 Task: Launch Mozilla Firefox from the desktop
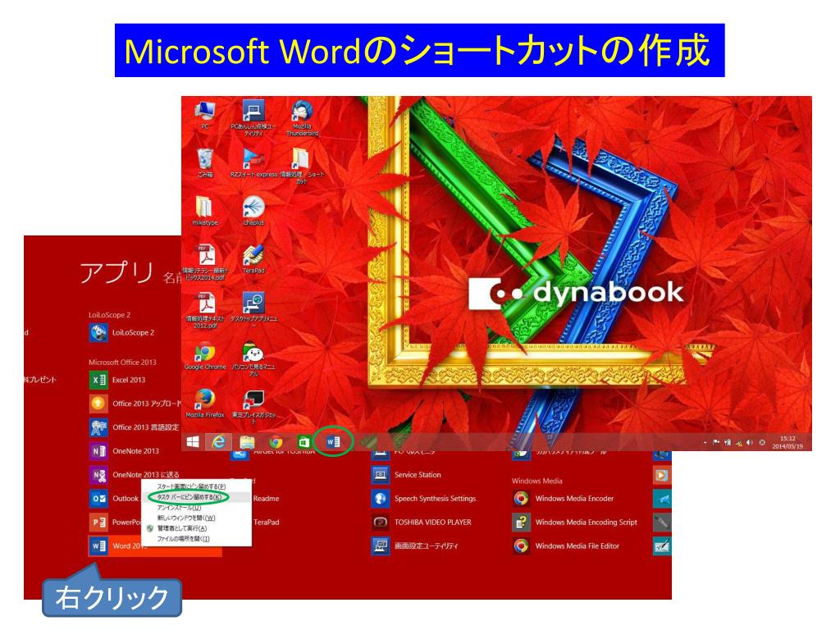click(x=204, y=404)
